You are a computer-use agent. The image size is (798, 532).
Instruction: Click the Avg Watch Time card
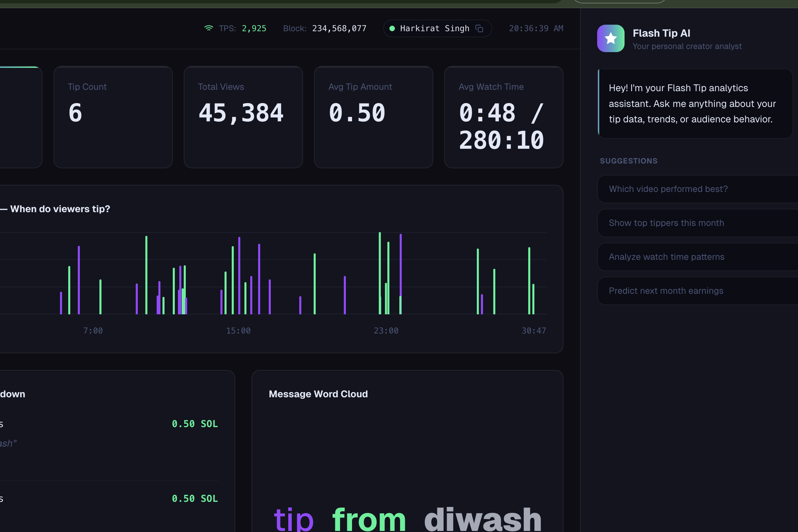[504, 117]
